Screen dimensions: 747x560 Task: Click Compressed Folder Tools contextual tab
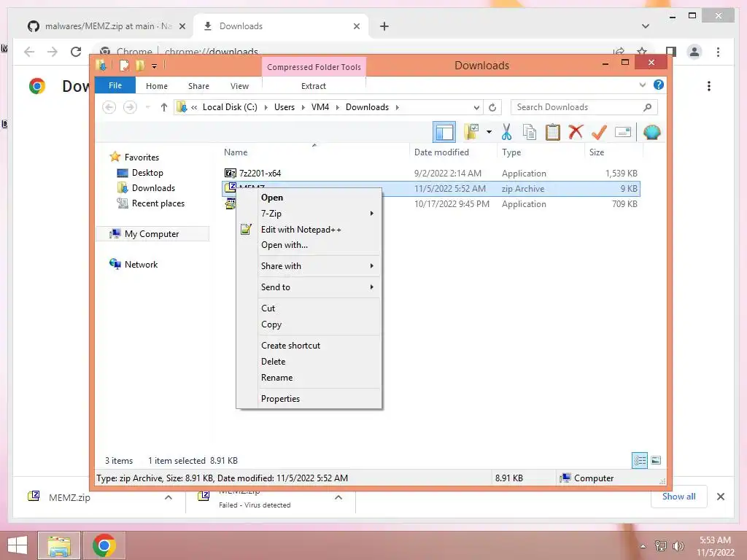coord(314,66)
